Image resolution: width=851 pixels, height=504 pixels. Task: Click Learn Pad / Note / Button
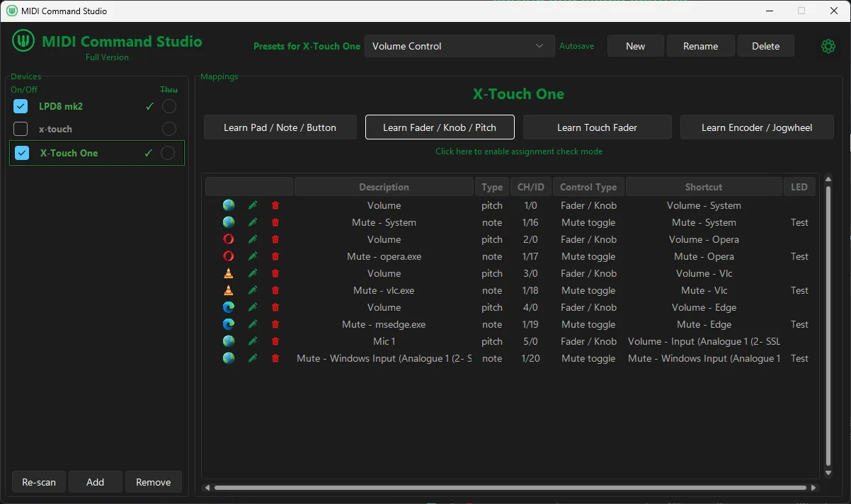(x=280, y=127)
